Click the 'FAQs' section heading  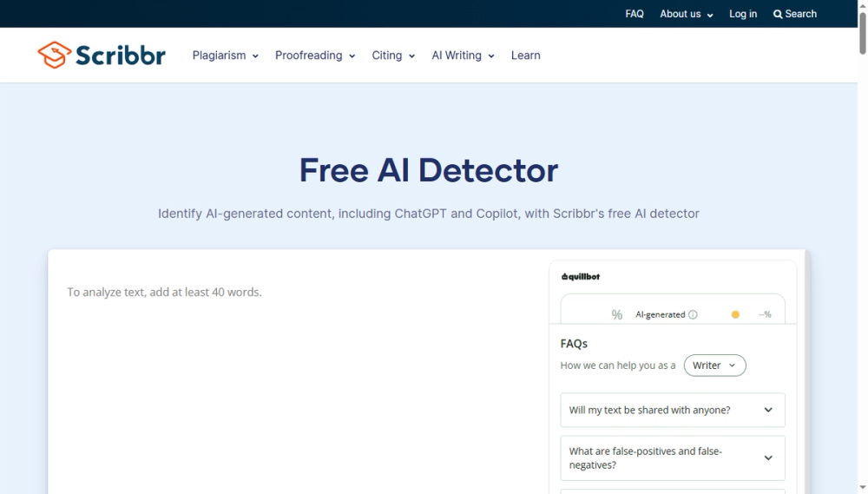(x=574, y=343)
